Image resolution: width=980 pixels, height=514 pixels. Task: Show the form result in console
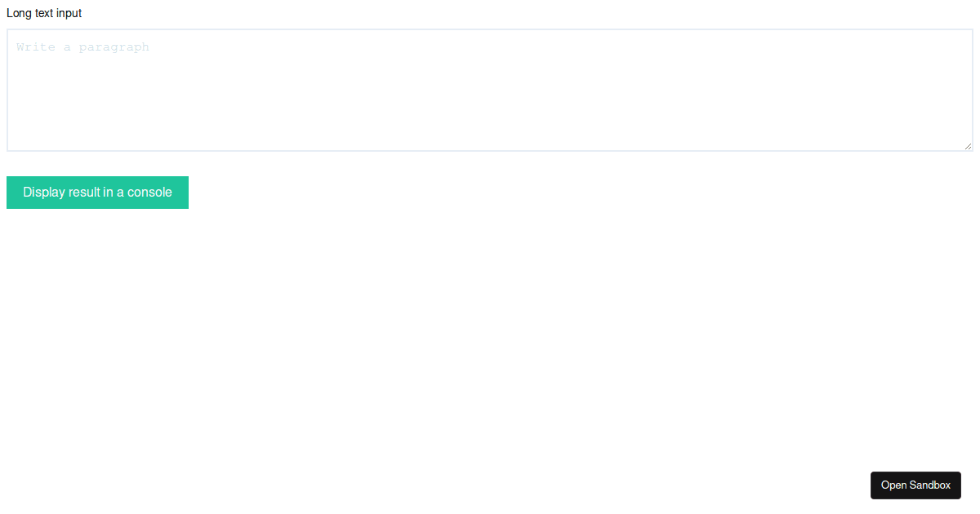[97, 193]
